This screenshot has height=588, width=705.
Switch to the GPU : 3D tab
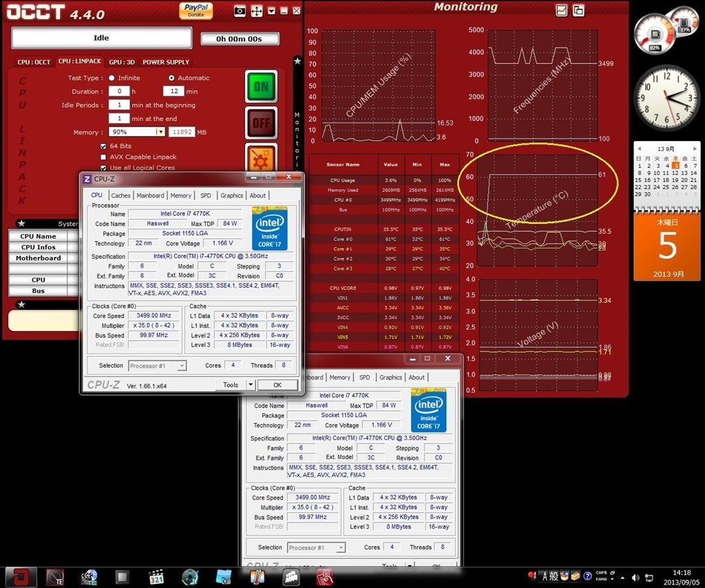click(121, 62)
